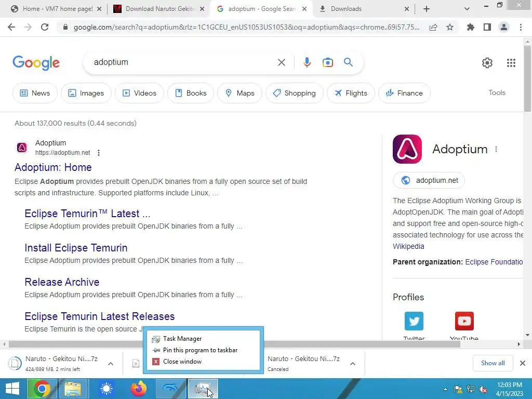The image size is (532, 399).
Task: Filter results by Flights
Action: click(x=351, y=93)
